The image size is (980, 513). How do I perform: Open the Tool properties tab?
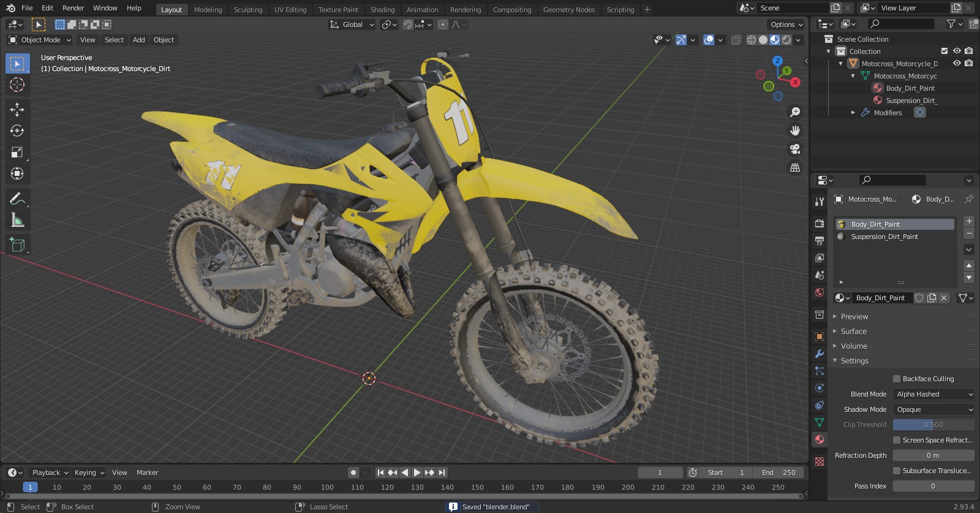click(820, 202)
